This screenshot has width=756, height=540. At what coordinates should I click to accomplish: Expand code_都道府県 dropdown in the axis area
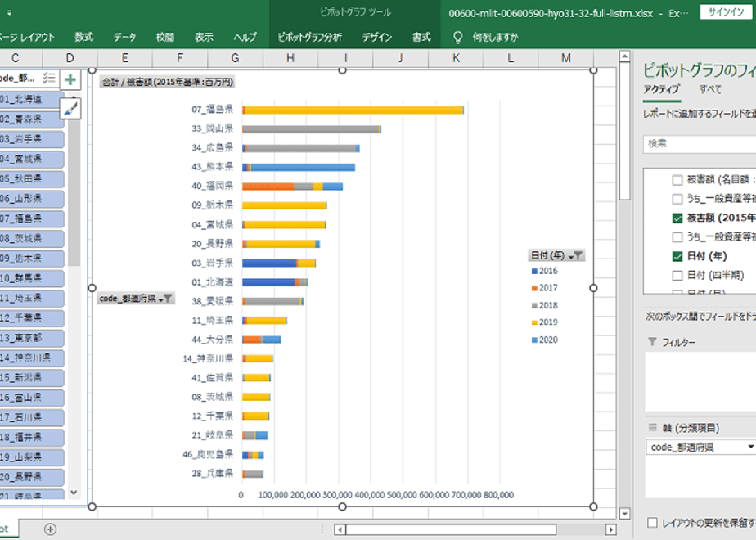point(749,447)
